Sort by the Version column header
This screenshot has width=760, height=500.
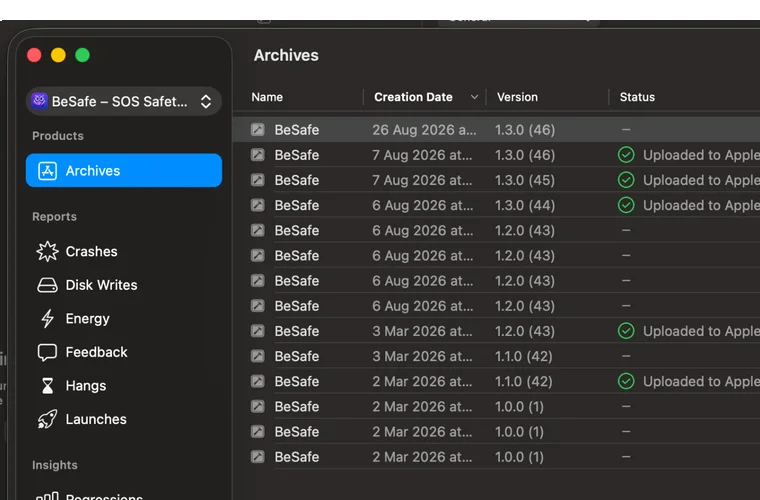tap(517, 97)
